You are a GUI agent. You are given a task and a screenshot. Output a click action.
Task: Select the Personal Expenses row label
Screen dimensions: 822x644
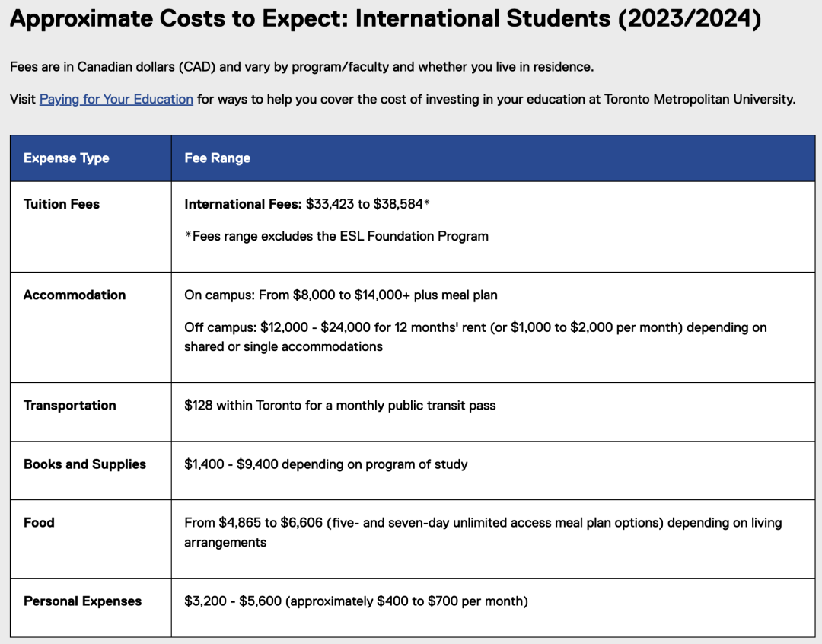pos(82,601)
